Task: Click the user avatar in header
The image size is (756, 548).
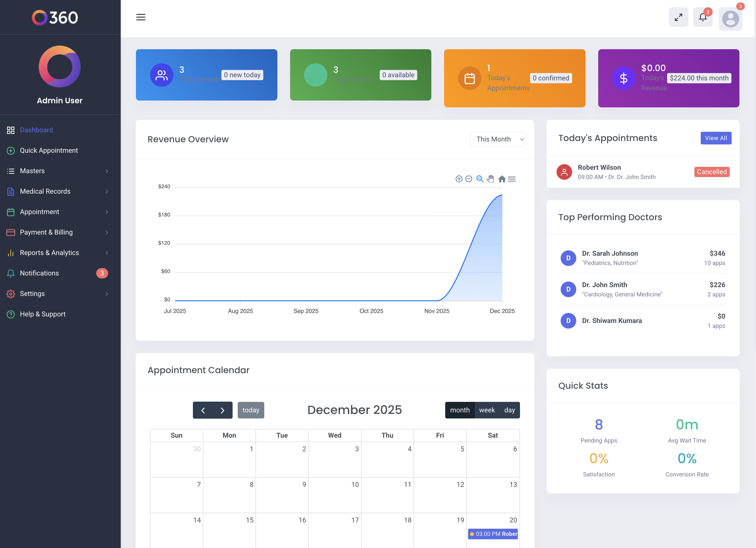Action: pyautogui.click(x=730, y=19)
